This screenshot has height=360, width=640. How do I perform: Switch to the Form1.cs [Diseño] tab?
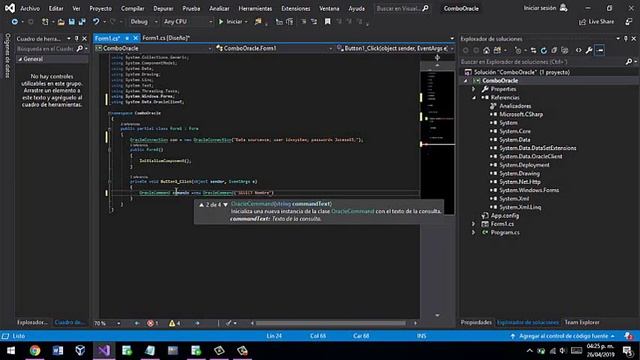[166, 38]
